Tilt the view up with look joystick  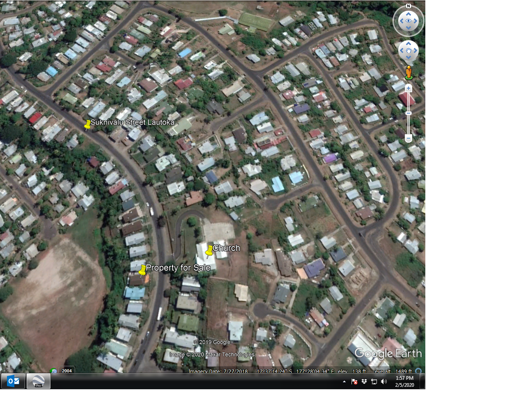tap(409, 14)
